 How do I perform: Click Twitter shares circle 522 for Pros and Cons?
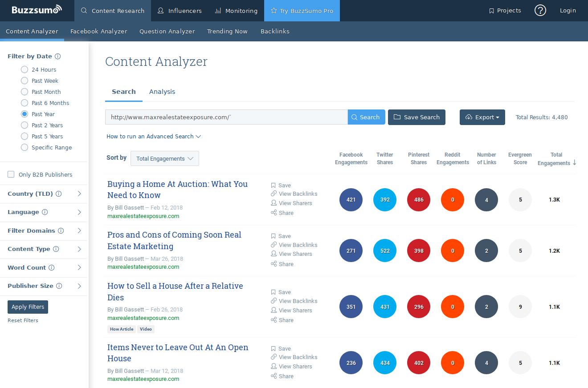tap(385, 251)
